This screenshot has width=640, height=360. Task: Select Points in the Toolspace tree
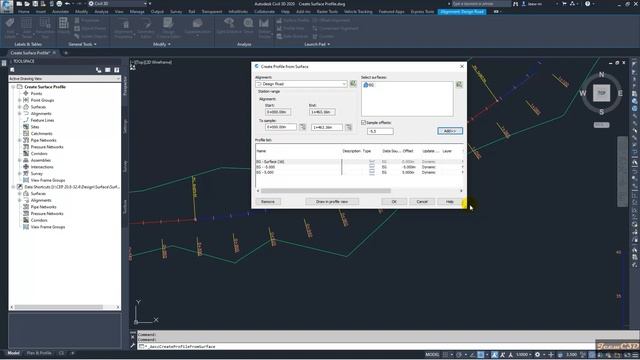pyautogui.click(x=36, y=93)
